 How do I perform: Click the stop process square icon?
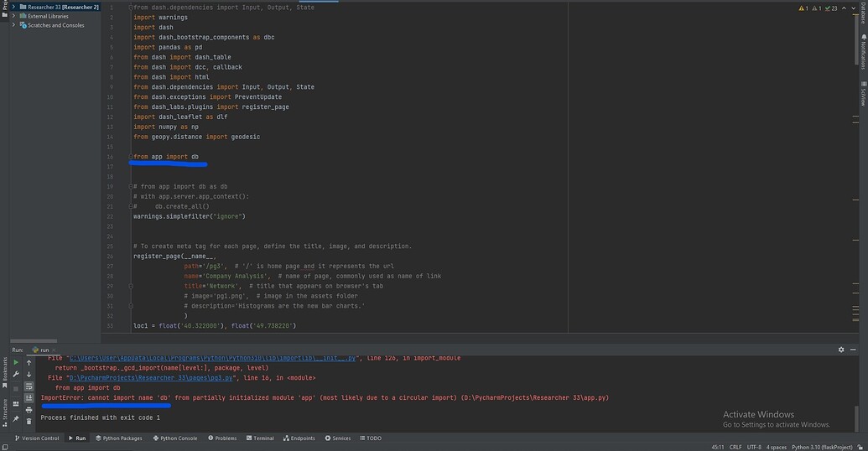coord(15,389)
